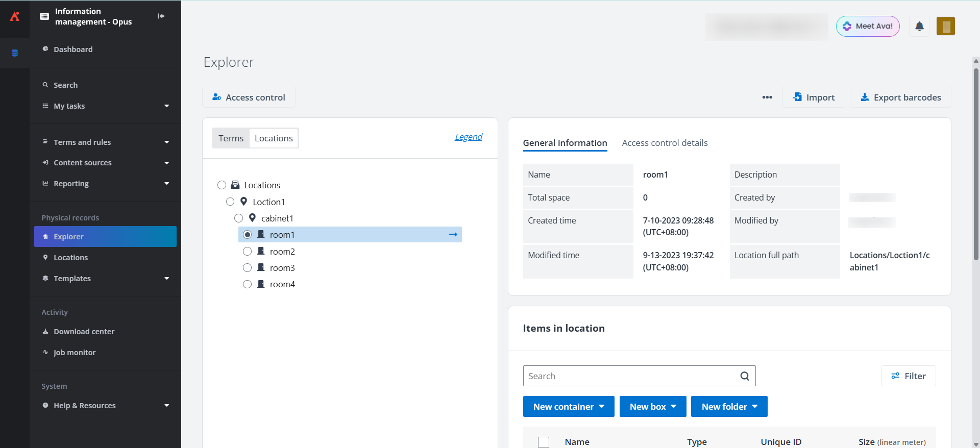Click the Job monitor icon
This screenshot has width=980, height=448.
(45, 352)
